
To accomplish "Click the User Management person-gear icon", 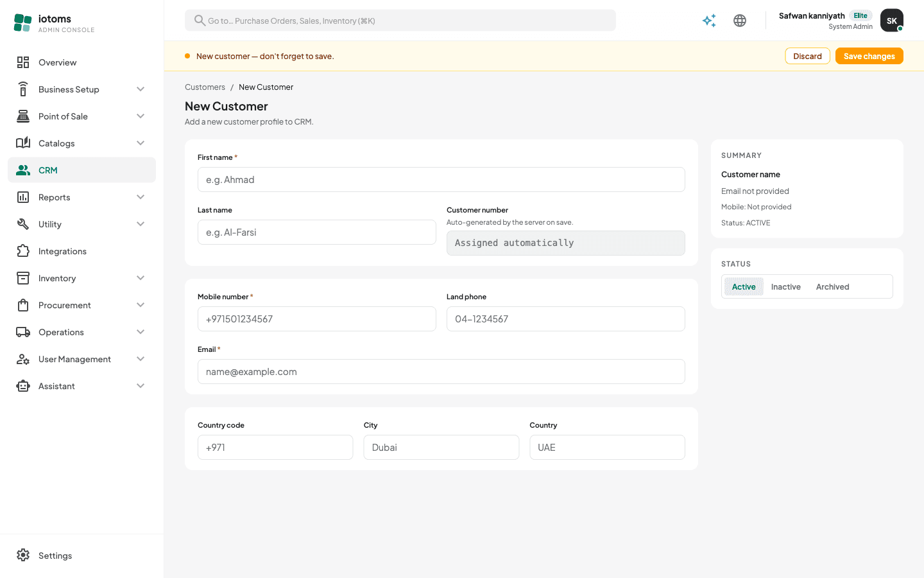I will click(x=23, y=359).
